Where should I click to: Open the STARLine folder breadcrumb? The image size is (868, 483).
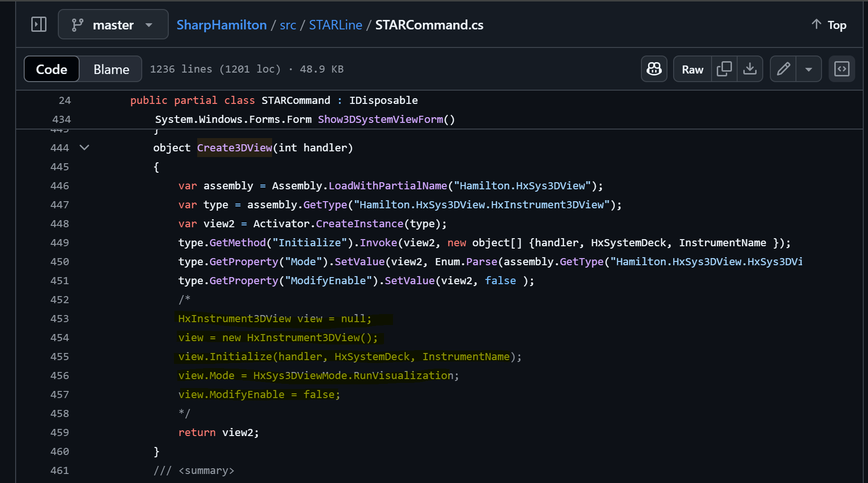click(336, 25)
